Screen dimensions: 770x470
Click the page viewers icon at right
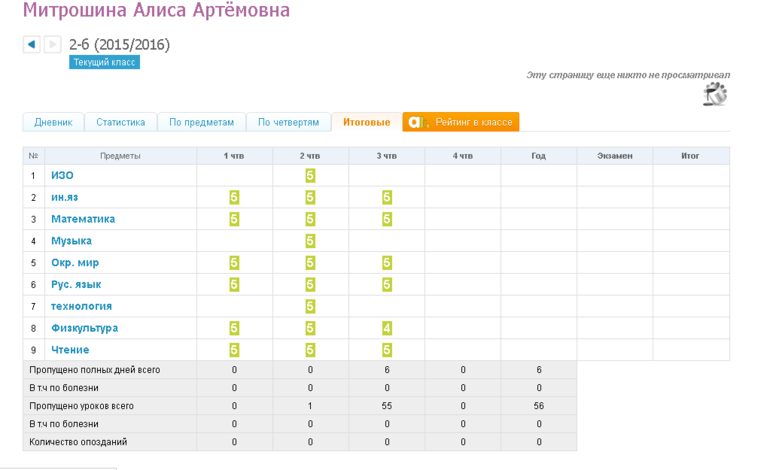(x=715, y=94)
